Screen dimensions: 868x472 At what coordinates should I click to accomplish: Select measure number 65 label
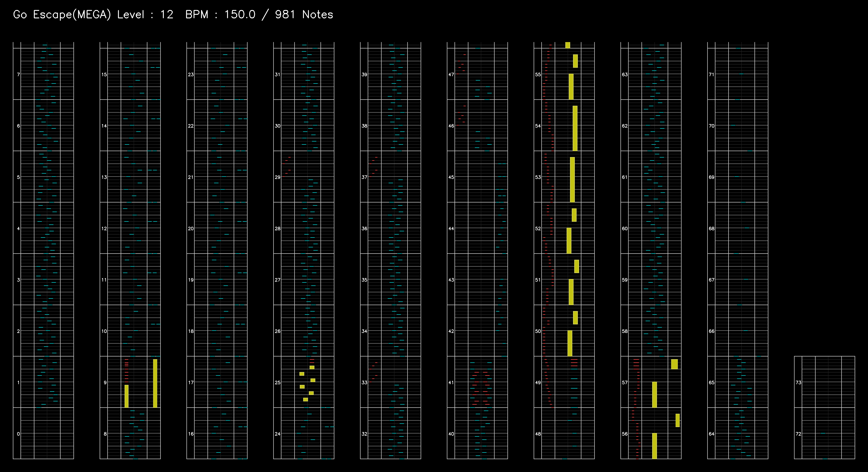tap(711, 382)
